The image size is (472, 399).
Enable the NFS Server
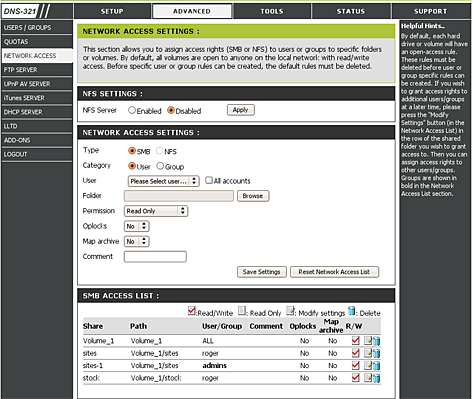[132, 110]
